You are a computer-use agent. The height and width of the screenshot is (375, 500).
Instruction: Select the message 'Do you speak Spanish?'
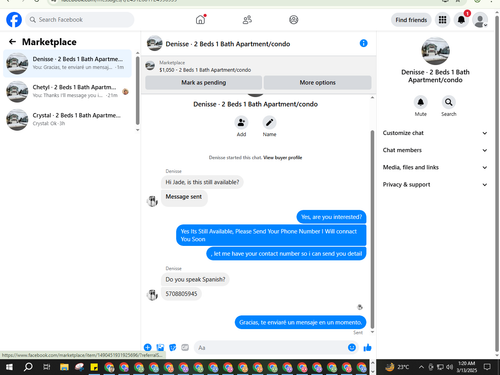point(195,279)
